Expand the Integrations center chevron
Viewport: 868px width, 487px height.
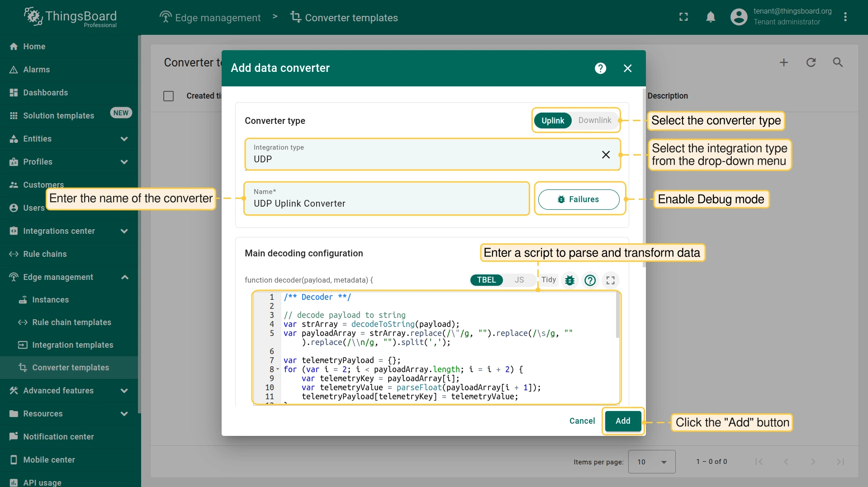click(124, 231)
